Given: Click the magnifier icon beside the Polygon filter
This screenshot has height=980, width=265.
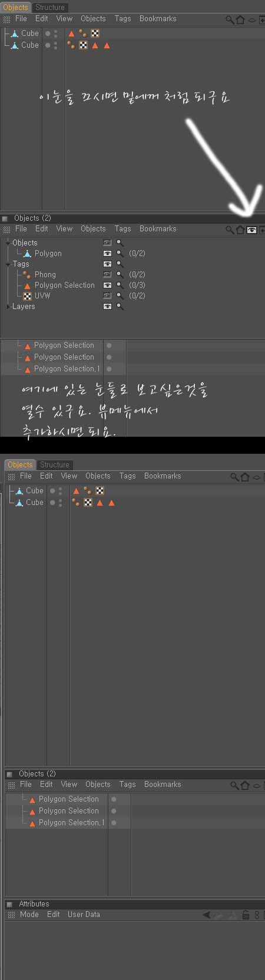Looking at the screenshot, I should point(120,253).
